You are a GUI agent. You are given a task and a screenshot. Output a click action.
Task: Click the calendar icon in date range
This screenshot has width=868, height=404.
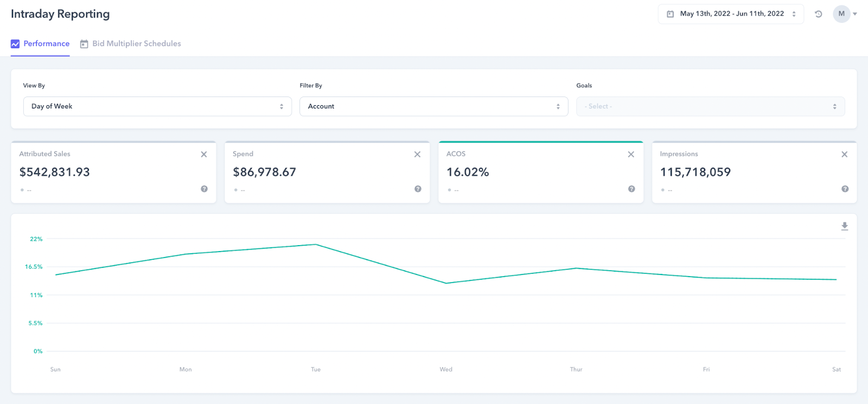click(x=671, y=14)
